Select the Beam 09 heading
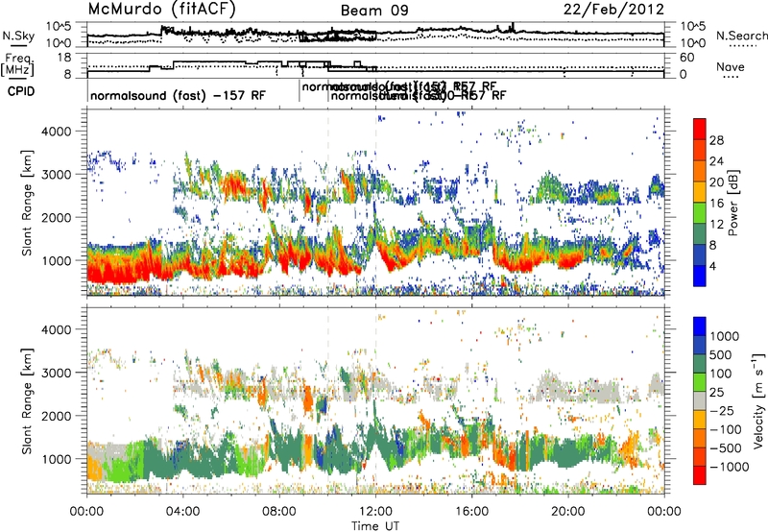Viewport: 768px width, 532px height. 374,11
